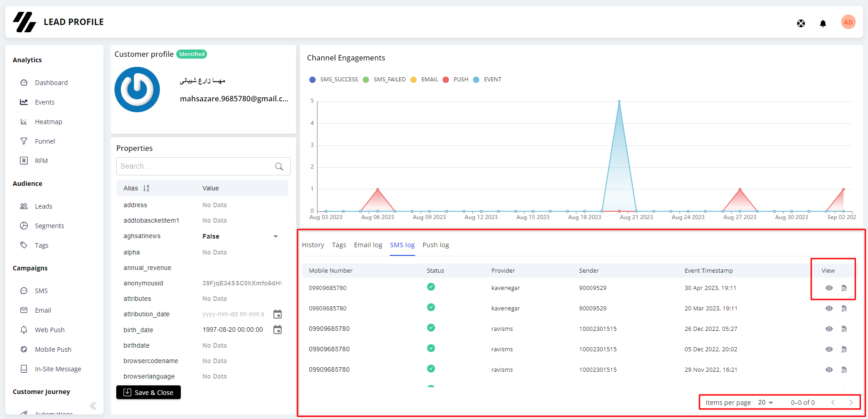Click the Value column header

pos(210,188)
